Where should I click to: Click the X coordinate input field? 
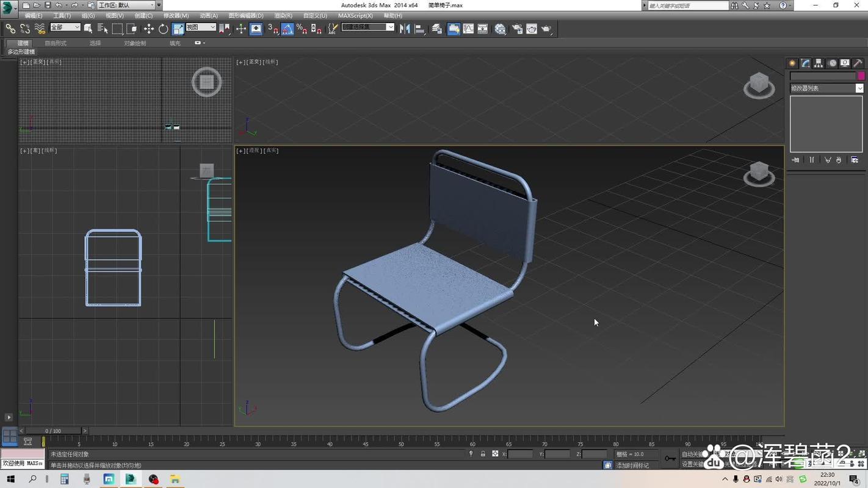(521, 454)
